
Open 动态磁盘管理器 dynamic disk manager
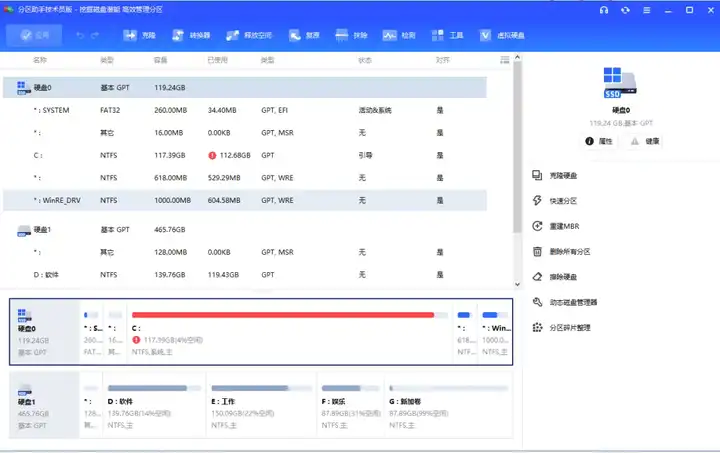565,302
